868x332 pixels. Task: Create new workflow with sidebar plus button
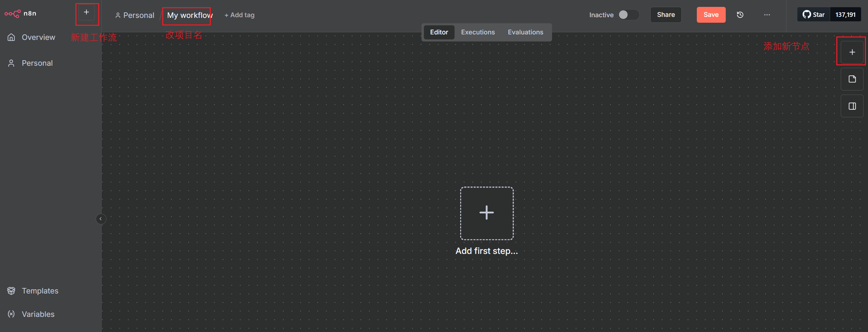coord(86,13)
